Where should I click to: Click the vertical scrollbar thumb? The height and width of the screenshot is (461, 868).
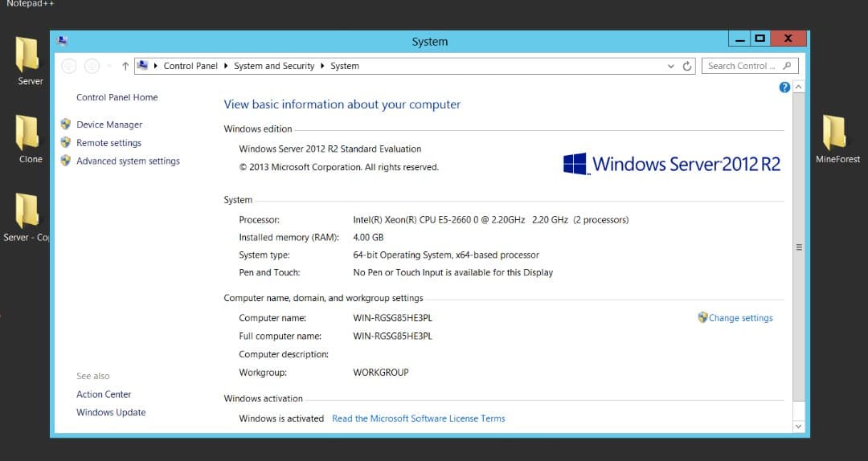(x=798, y=247)
